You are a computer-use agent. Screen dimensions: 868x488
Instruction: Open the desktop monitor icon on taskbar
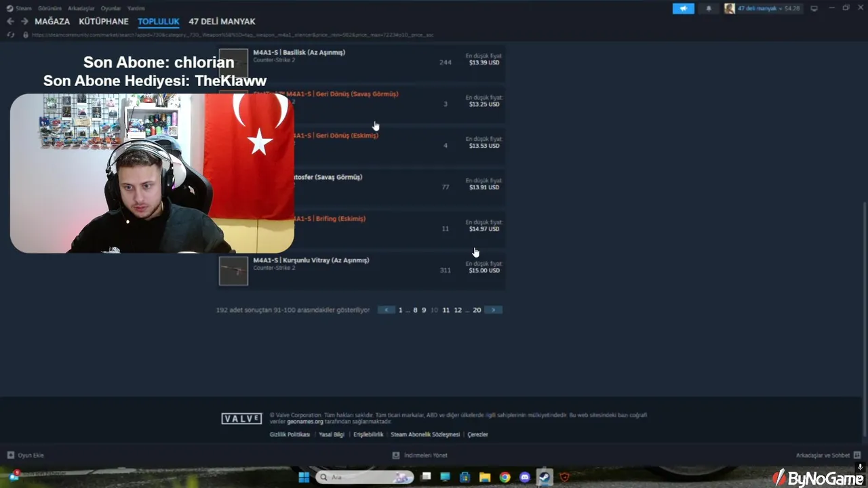446,477
